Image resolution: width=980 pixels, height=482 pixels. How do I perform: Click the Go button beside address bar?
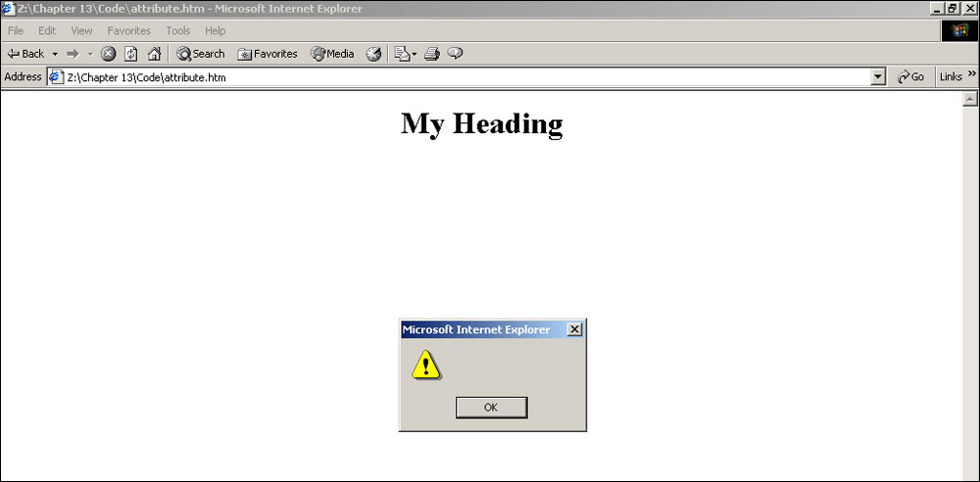pos(910,76)
